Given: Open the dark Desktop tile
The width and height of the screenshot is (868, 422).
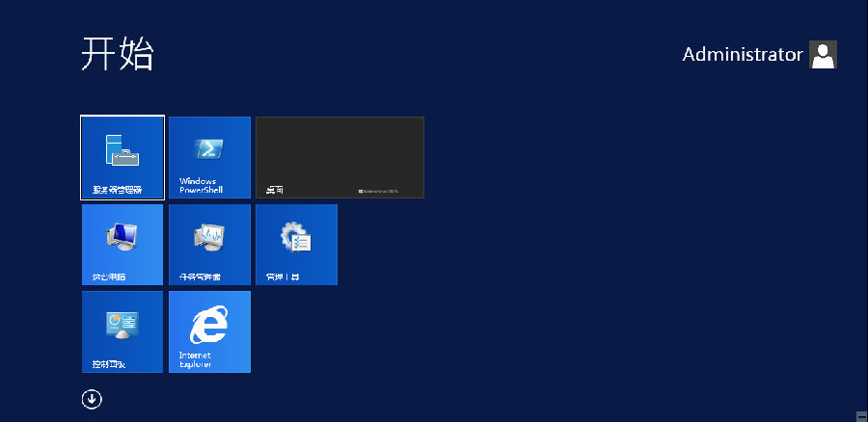Looking at the screenshot, I should [x=339, y=157].
